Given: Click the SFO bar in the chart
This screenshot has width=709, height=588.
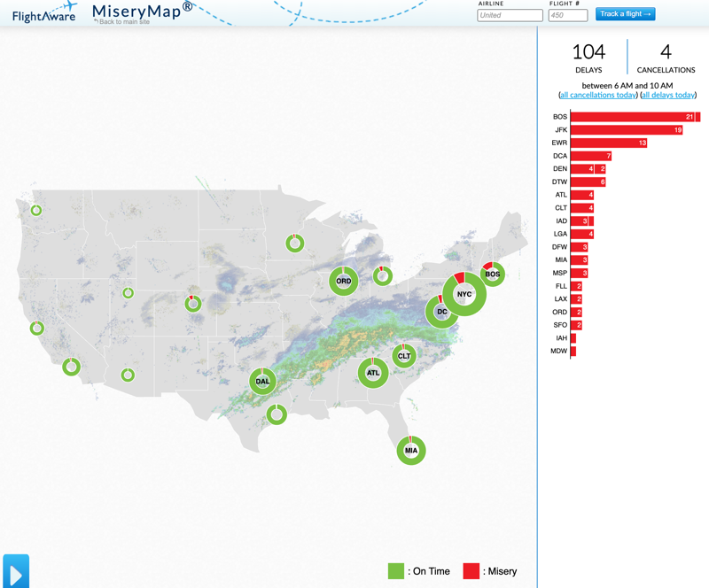Looking at the screenshot, I should [x=577, y=325].
